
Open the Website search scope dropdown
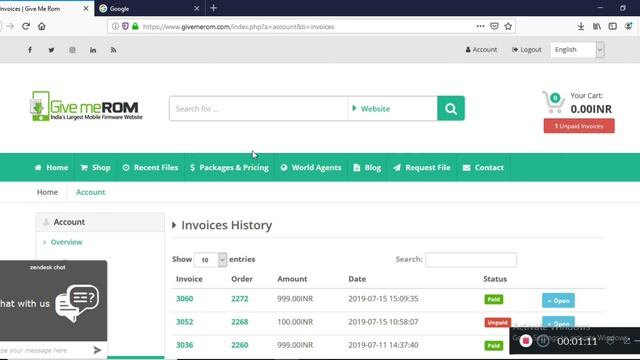click(x=392, y=109)
